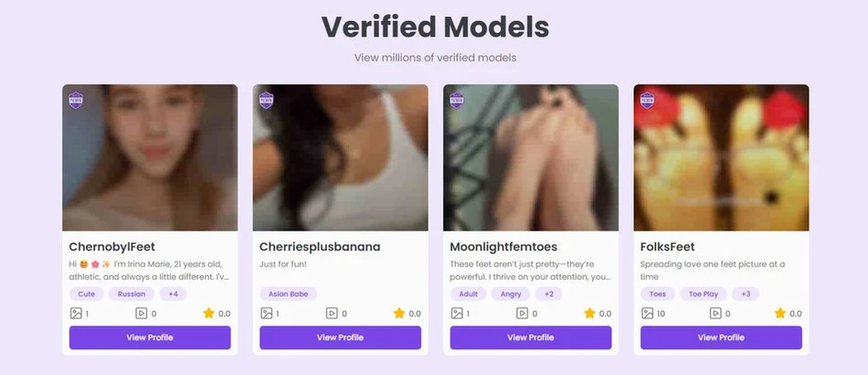
Task: Show the +3 more tags on FolksFeet
Action: tap(746, 294)
